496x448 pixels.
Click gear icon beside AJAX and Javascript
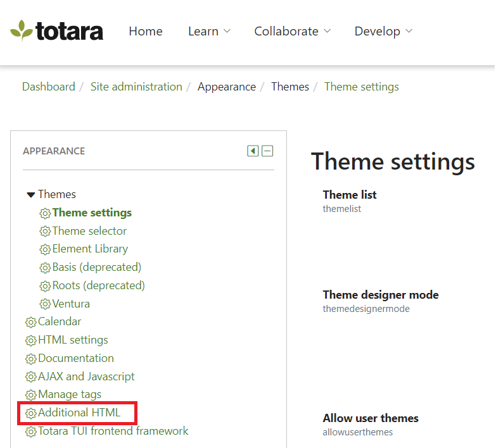click(30, 377)
